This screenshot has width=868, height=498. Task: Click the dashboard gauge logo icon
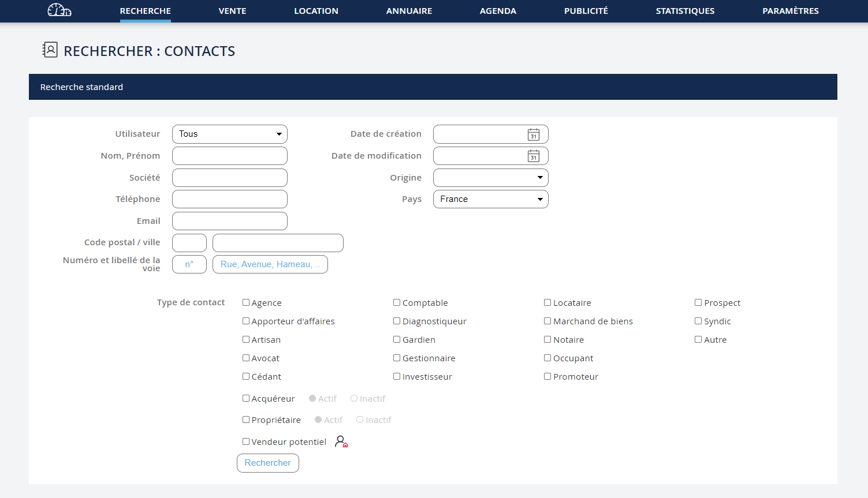click(x=59, y=10)
